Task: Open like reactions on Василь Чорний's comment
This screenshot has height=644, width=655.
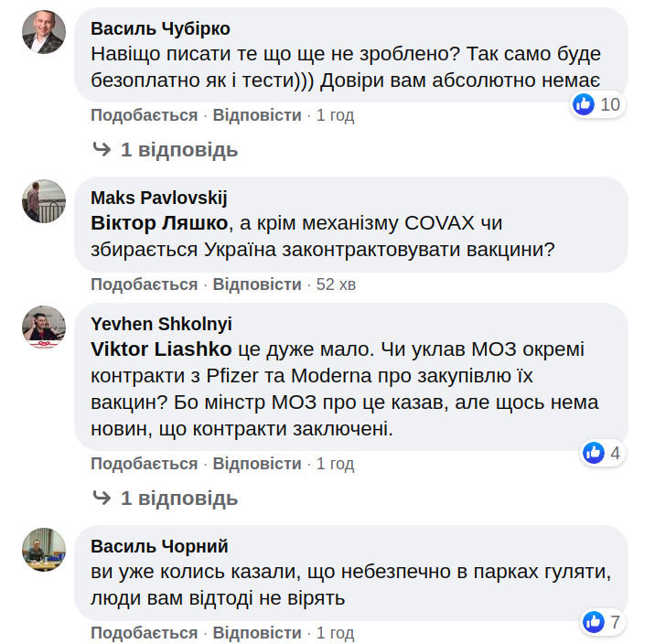Action: coord(603,623)
